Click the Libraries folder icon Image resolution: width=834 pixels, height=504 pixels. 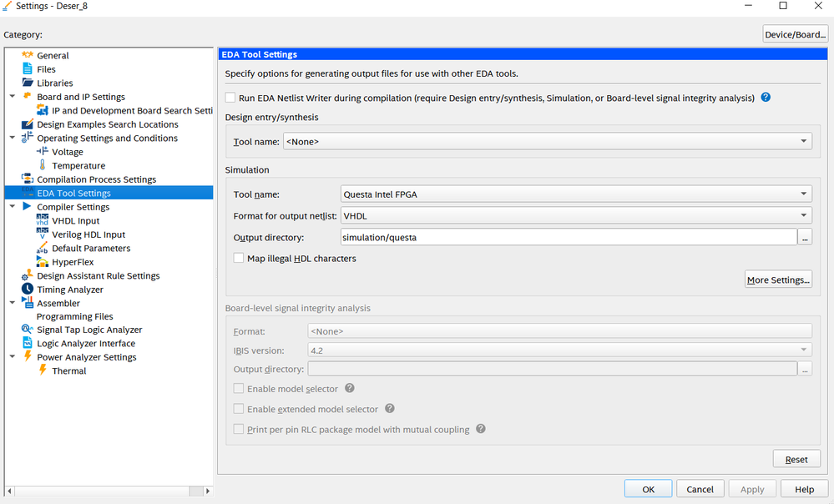(x=28, y=83)
